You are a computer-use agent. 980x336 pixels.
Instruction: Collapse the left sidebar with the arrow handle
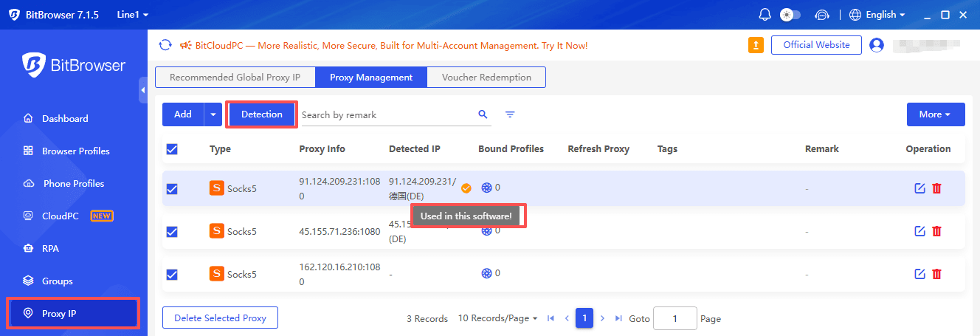pyautogui.click(x=143, y=91)
